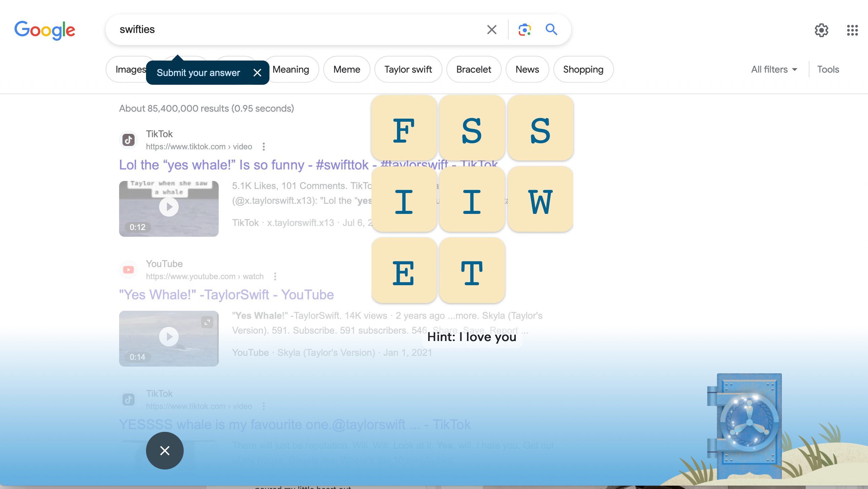This screenshot has height=489, width=868.
Task: Open YouTube result three-dot menu
Action: pos(275,276)
